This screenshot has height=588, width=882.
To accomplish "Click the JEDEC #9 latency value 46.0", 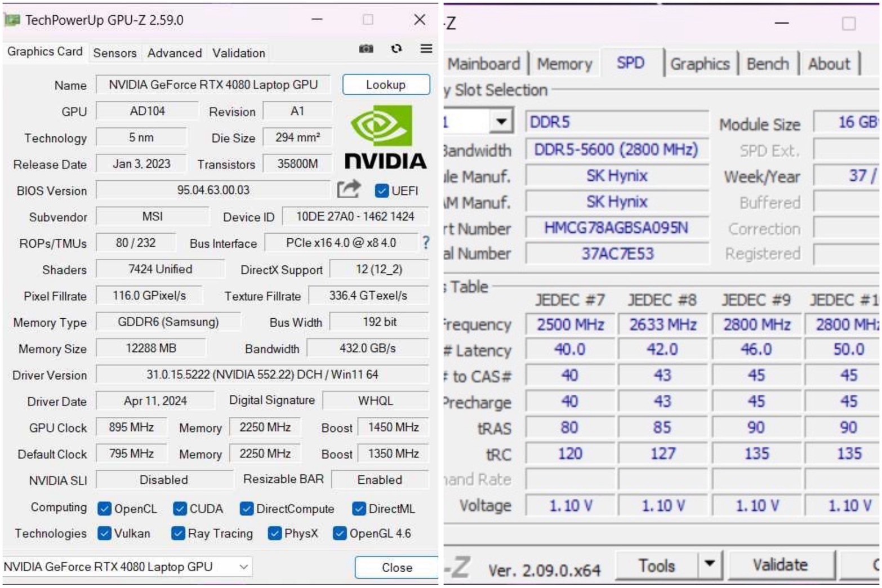I will [756, 349].
